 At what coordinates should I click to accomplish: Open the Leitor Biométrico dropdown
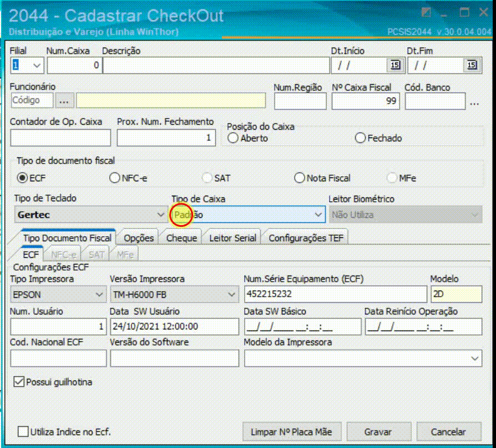(x=475, y=215)
